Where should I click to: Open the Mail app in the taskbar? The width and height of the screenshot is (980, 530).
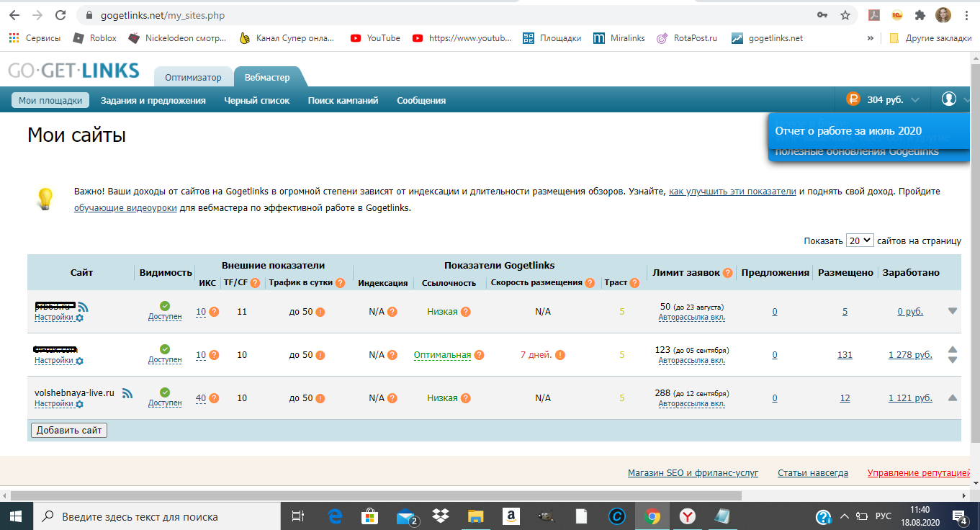point(407,516)
